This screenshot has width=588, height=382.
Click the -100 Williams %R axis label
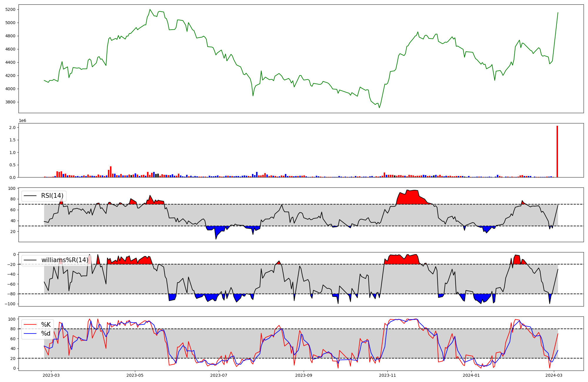click(x=10, y=304)
